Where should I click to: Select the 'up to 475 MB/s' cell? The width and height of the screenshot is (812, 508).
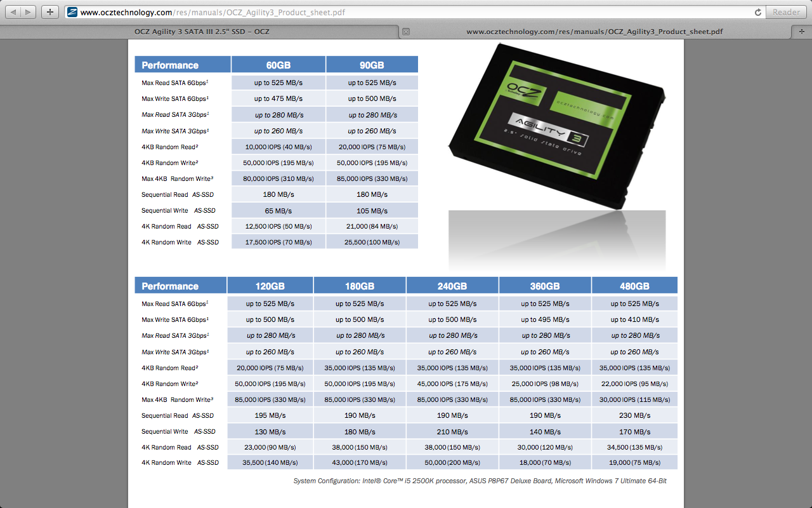(278, 98)
